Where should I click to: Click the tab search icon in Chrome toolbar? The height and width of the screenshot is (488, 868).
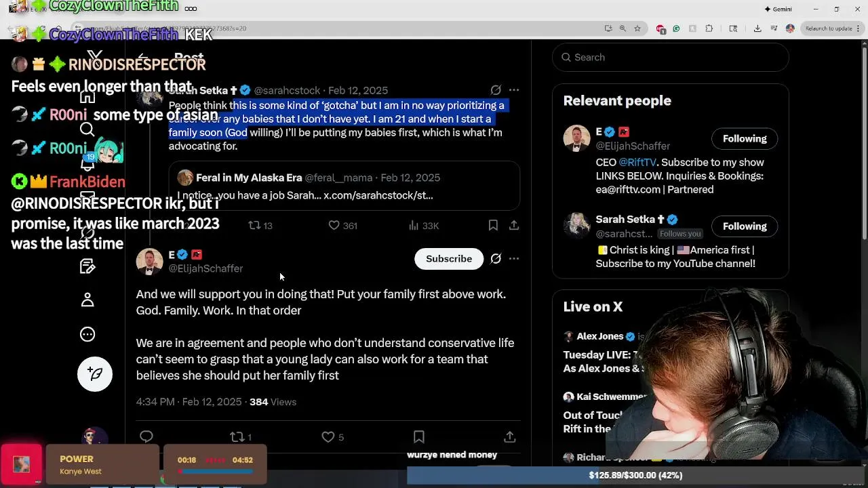coord(733,28)
